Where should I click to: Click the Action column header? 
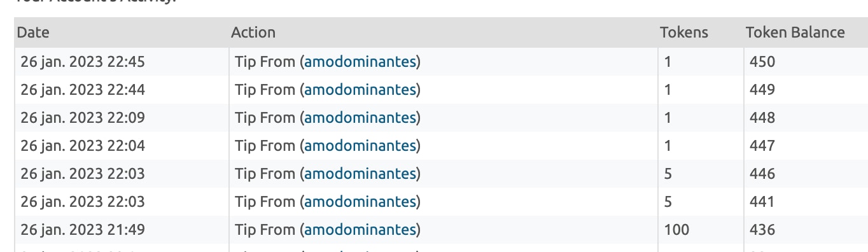[253, 32]
